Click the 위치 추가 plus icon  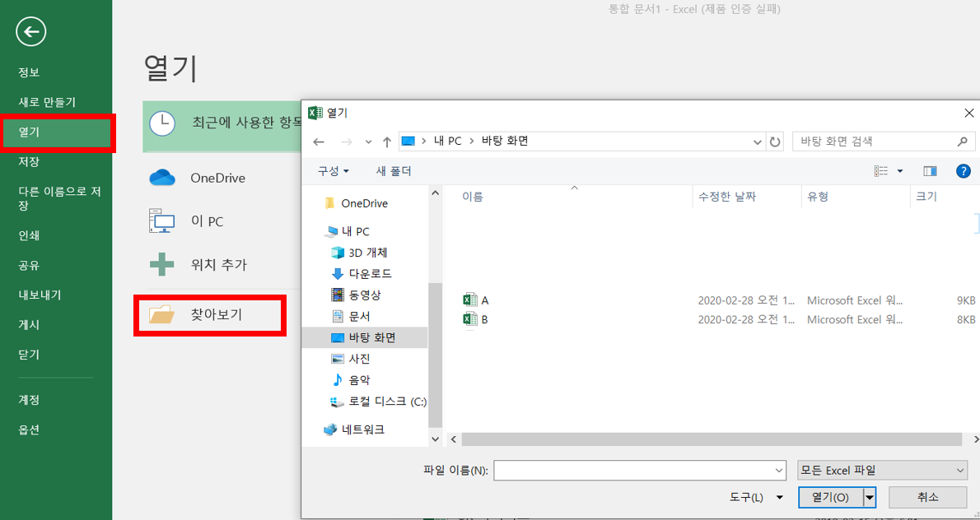click(162, 265)
